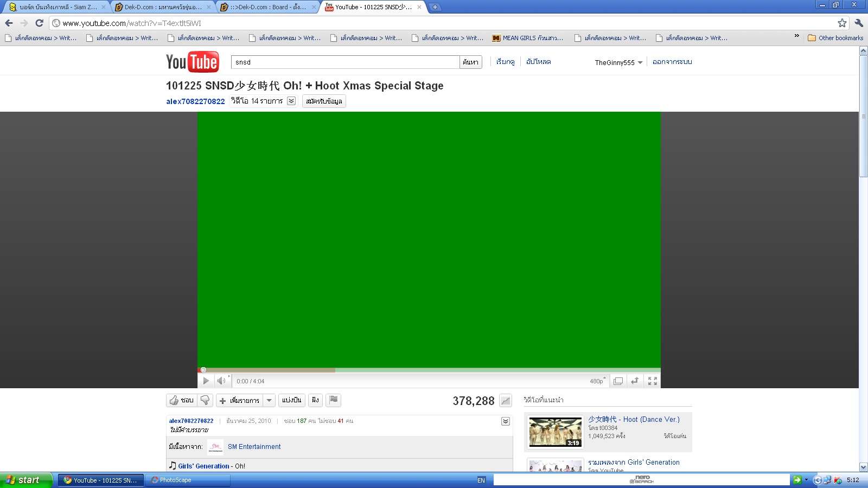868x488 pixels.
Task: Open Girls' Generation artist link
Action: [x=204, y=466]
